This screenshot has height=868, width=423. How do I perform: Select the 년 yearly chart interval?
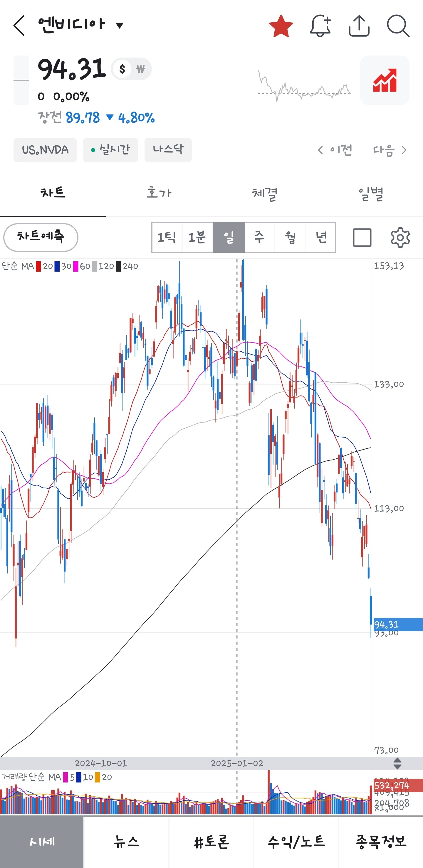(x=321, y=237)
